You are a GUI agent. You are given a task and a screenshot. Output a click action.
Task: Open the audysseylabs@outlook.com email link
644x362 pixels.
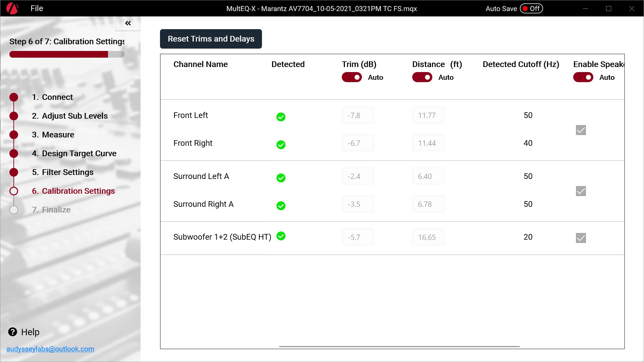click(x=50, y=349)
